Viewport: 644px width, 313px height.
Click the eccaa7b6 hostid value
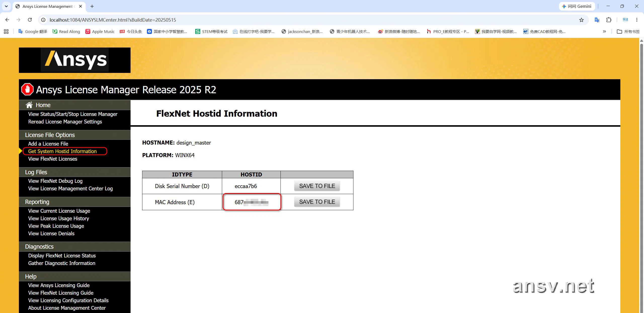click(x=246, y=186)
